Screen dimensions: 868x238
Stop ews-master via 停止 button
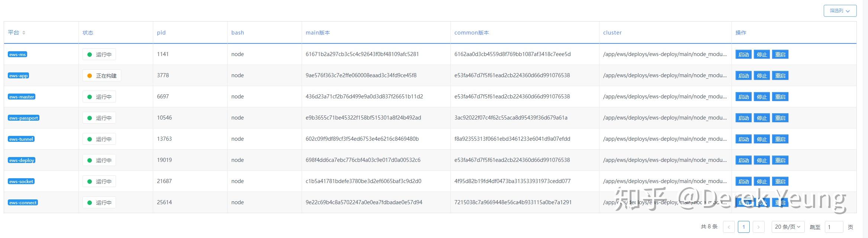pyautogui.click(x=762, y=97)
